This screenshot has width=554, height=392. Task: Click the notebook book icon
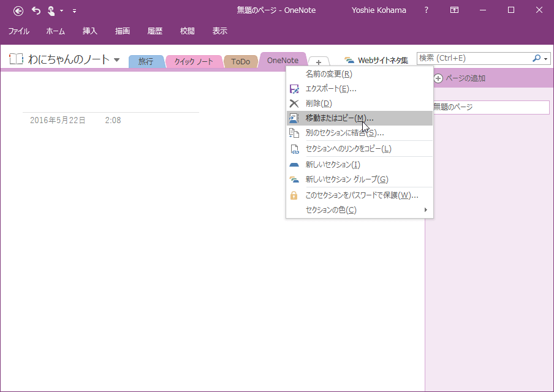(x=17, y=59)
